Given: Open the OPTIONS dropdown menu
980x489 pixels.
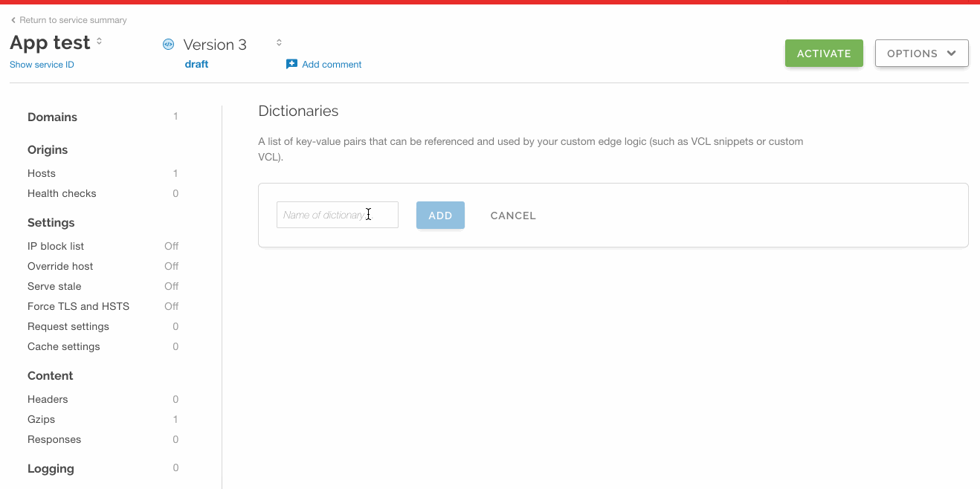Looking at the screenshot, I should [x=921, y=54].
